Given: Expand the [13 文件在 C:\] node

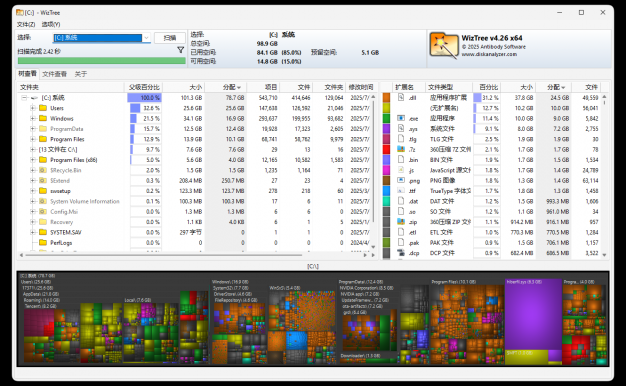Looking at the screenshot, I should pos(33,150).
